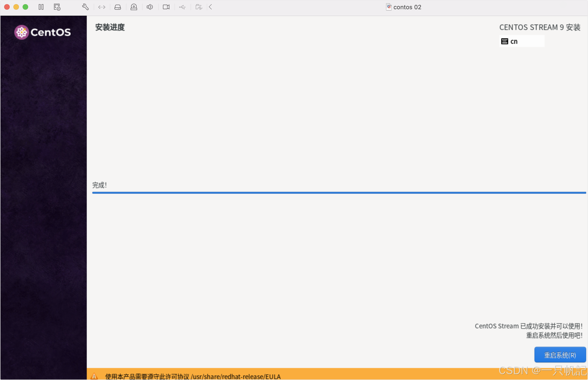Click the network adapter arrows icon
588x380 pixels.
(102, 7)
